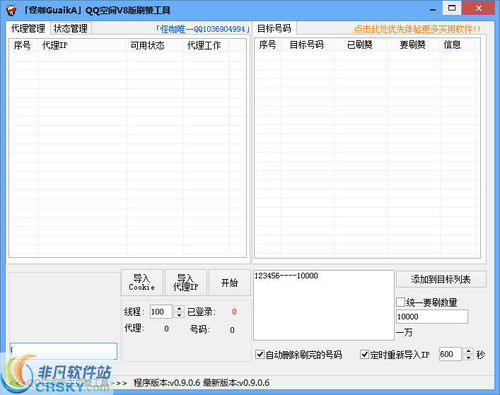
Task: Click the empty input box at bottom left
Action: [x=64, y=351]
